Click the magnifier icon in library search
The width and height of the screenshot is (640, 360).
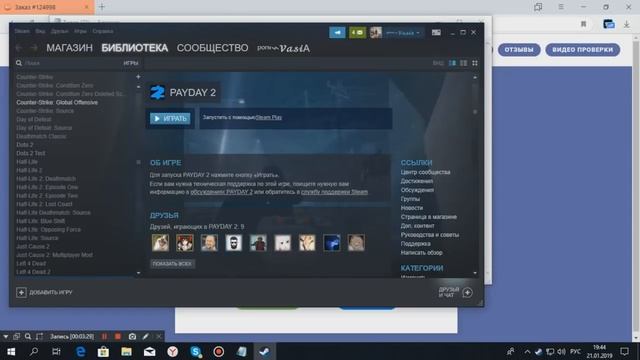coord(19,63)
